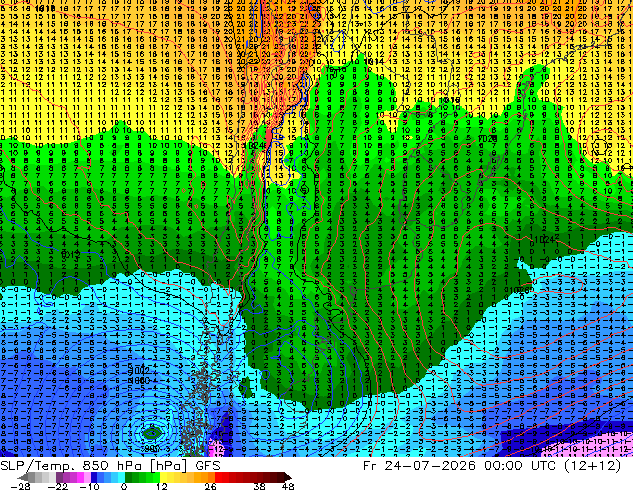The width and height of the screenshot is (634, 490).
Task: Click the 'SLP/Temp. 850 hPa [hPa] GFS' title
Action: (x=110, y=466)
